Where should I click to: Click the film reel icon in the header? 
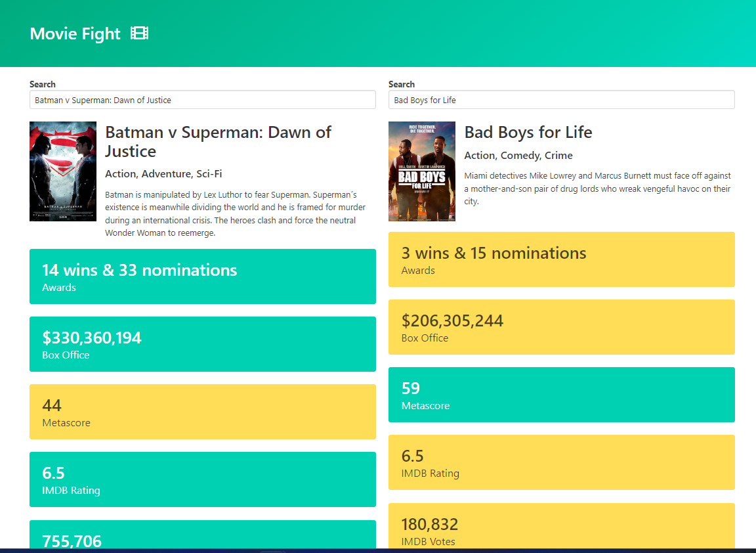[138, 32]
